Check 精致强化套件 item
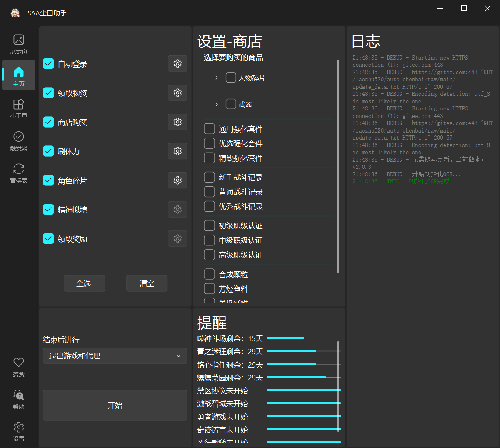The height and width of the screenshot is (448, 500). click(209, 158)
